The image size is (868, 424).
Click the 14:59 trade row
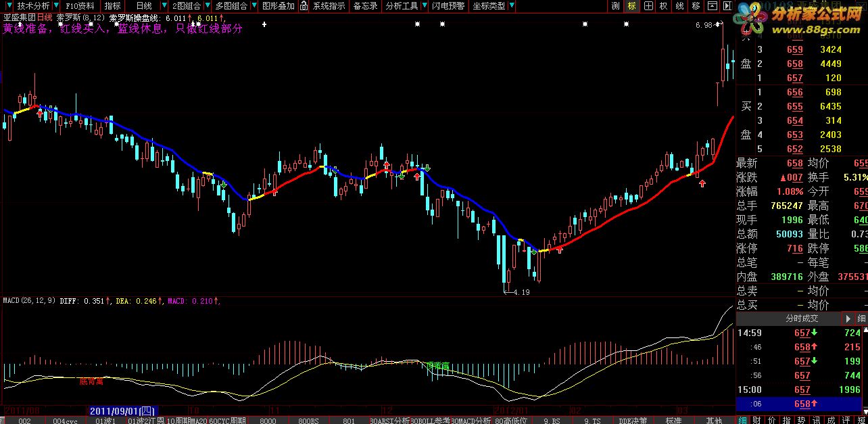tap(798, 333)
